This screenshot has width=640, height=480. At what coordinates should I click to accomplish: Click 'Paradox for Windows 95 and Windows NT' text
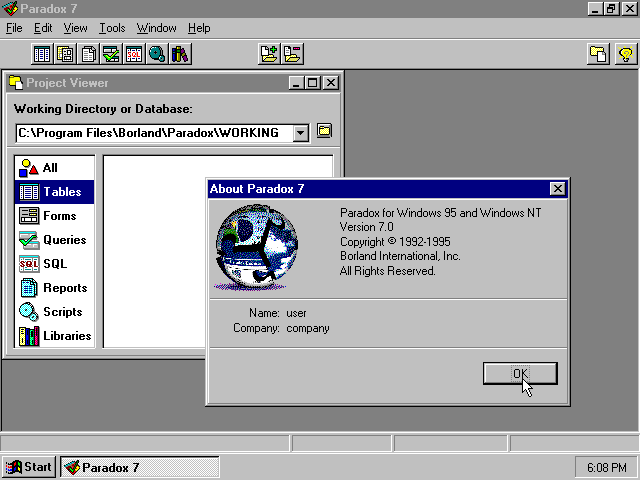(440, 213)
